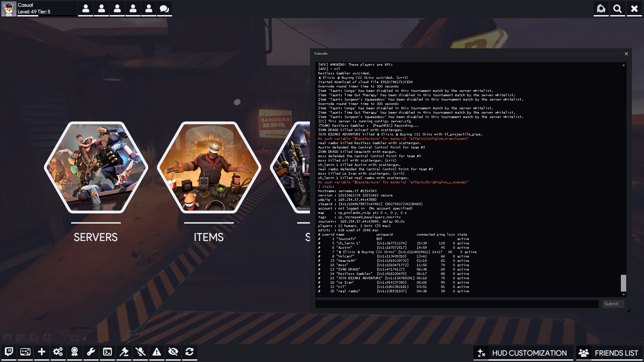Toggle the muted microphone icon
The width and height of the screenshot is (644, 362).
(140, 352)
